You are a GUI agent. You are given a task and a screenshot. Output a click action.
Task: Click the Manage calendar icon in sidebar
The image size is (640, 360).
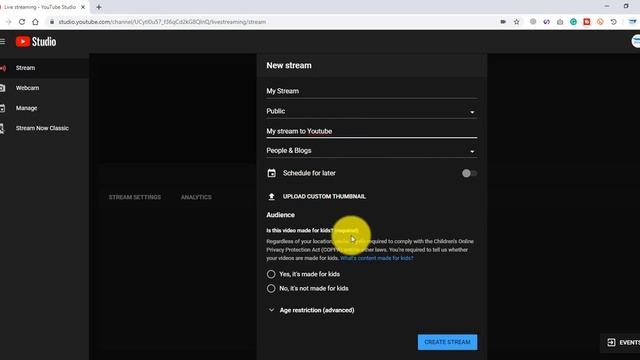(x=2, y=108)
